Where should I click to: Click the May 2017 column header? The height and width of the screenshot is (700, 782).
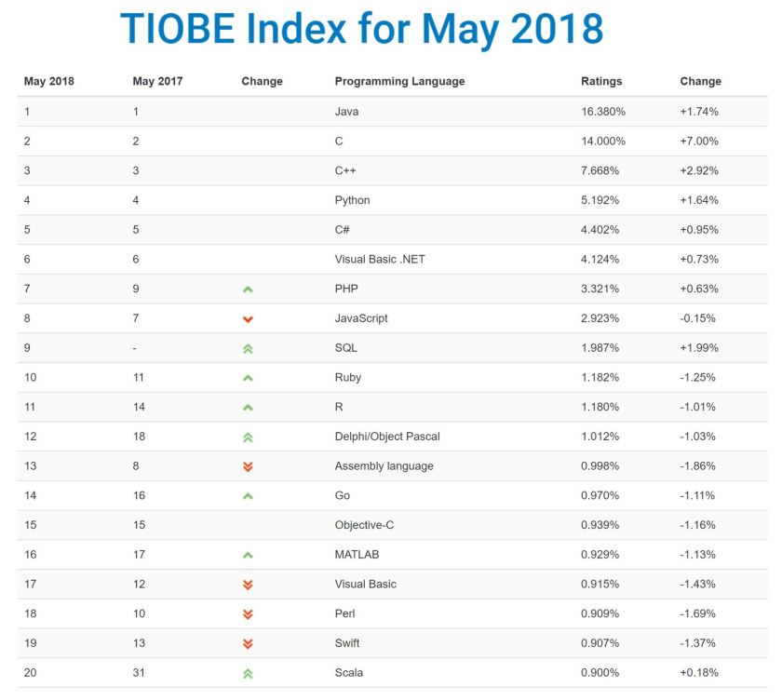pyautogui.click(x=157, y=81)
